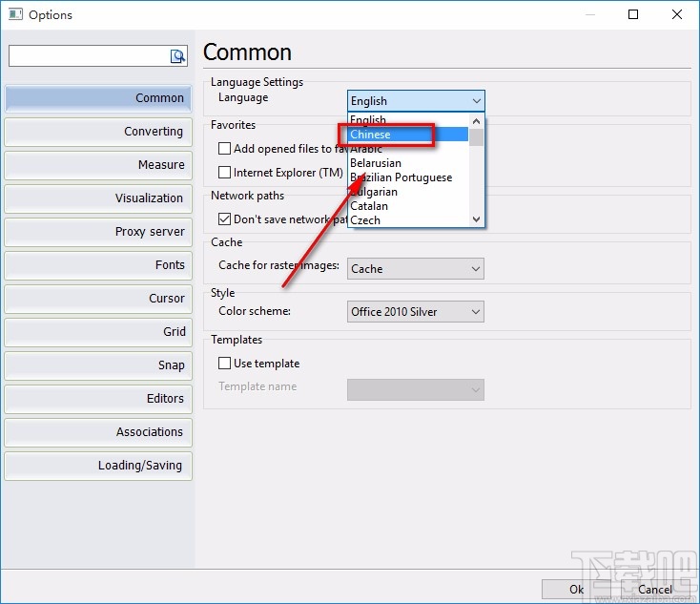Viewport: 700px width, 604px height.
Task: Maximize the Options window
Action: pyautogui.click(x=633, y=14)
